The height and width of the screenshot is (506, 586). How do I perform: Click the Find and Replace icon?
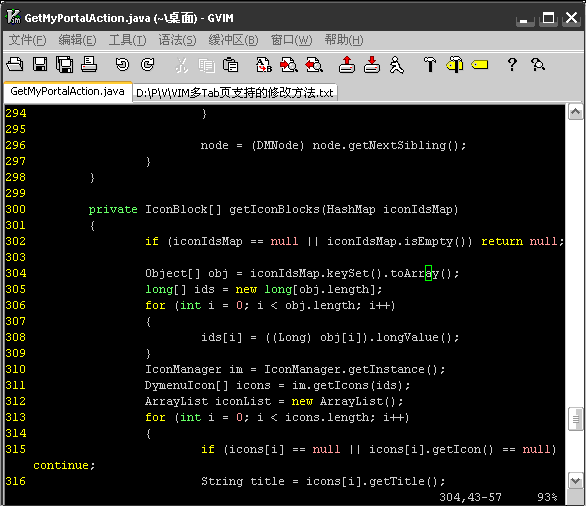(x=263, y=65)
